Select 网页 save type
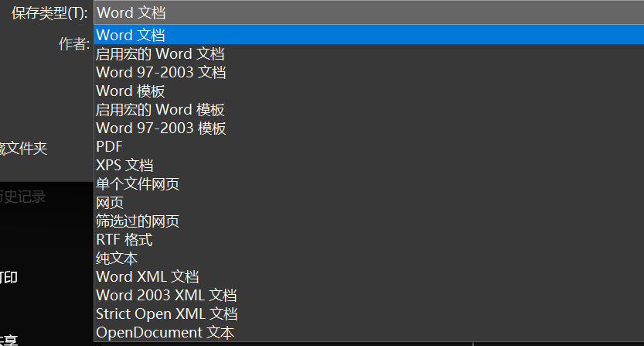The image size is (644, 346). click(369, 203)
